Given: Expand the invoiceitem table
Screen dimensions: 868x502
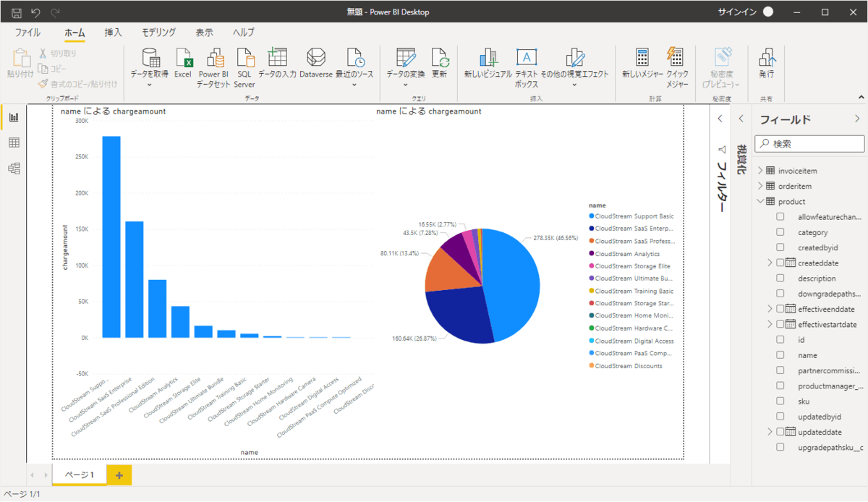Looking at the screenshot, I should (x=760, y=171).
